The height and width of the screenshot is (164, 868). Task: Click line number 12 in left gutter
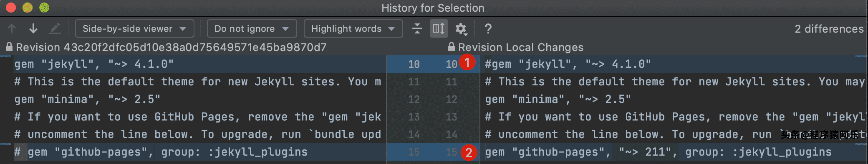click(x=414, y=100)
